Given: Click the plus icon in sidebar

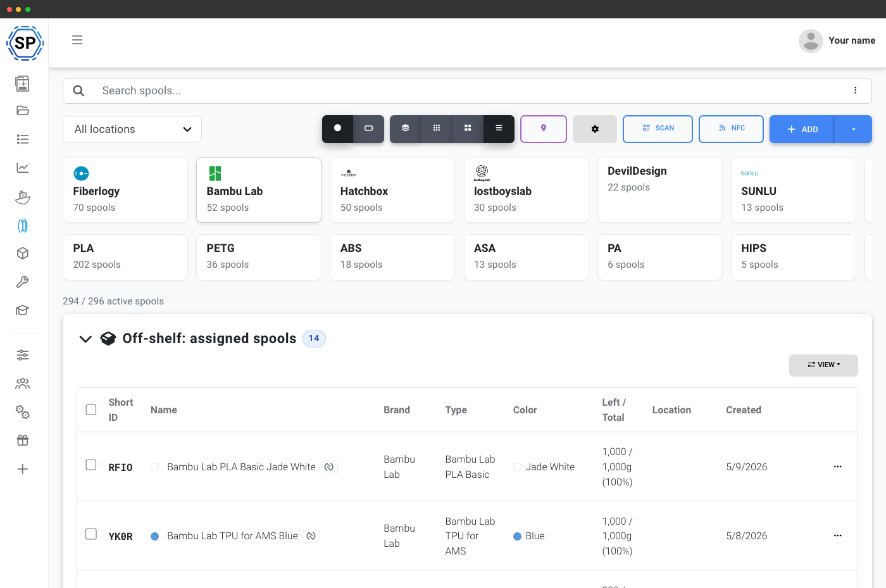Looking at the screenshot, I should coord(23,469).
